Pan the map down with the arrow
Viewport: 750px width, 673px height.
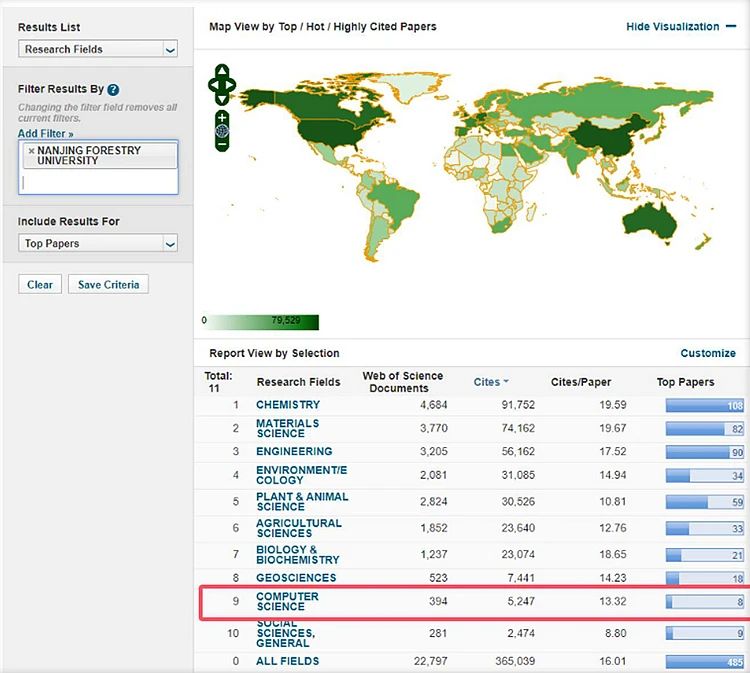(x=222, y=98)
